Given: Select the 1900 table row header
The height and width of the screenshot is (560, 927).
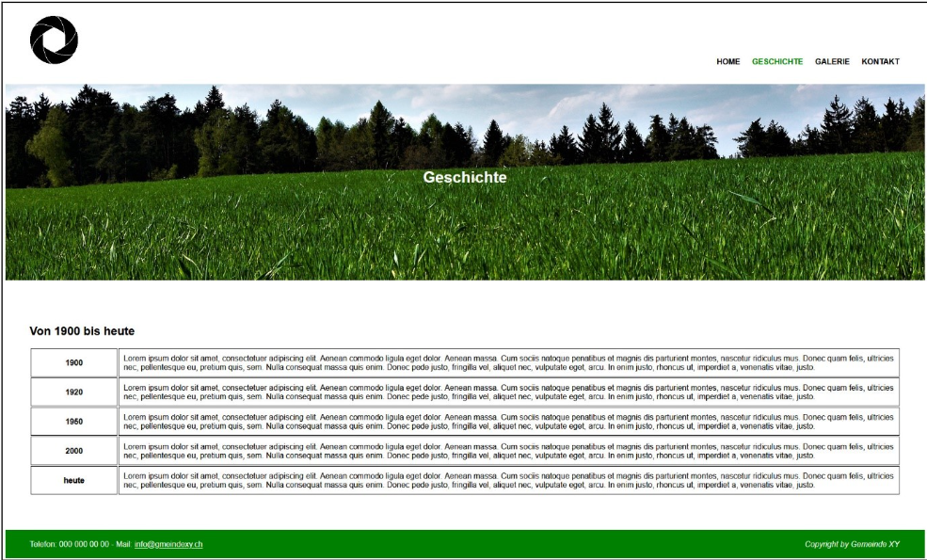Looking at the screenshot, I should point(74,363).
